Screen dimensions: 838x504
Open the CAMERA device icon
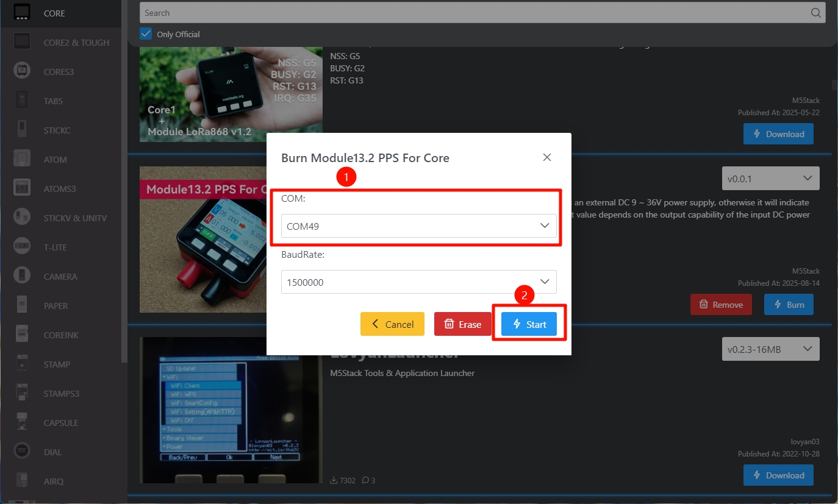22,276
